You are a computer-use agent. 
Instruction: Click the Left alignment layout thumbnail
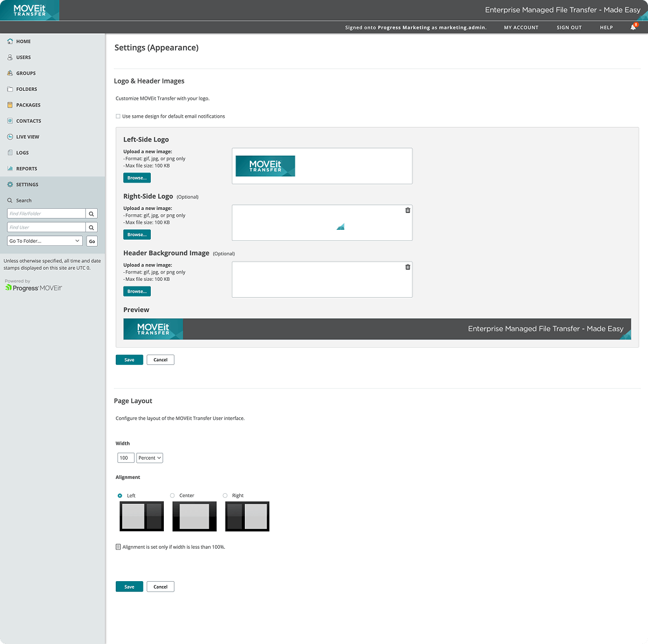pyautogui.click(x=141, y=516)
